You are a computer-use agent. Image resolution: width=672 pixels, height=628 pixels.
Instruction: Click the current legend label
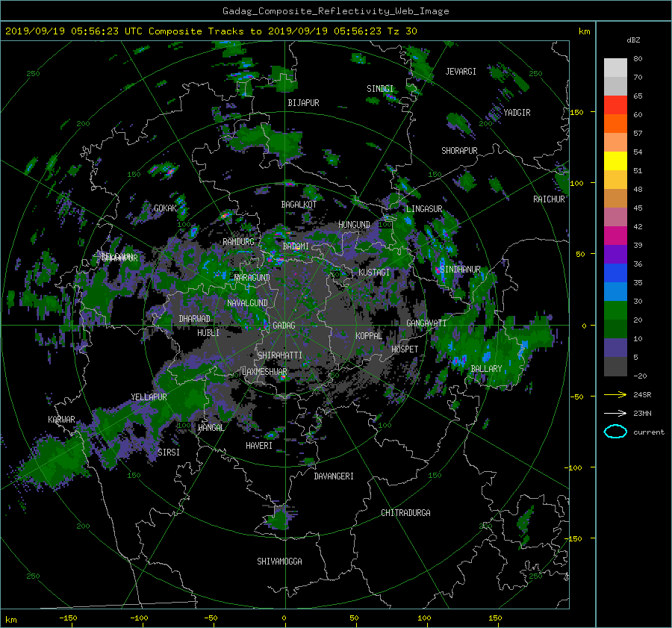pyautogui.click(x=649, y=432)
